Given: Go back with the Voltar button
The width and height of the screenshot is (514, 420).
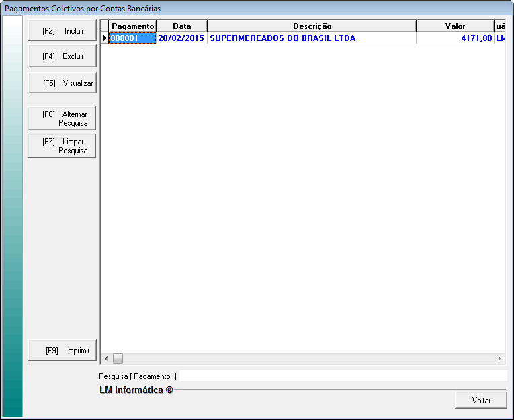Looking at the screenshot, I should tap(480, 400).
